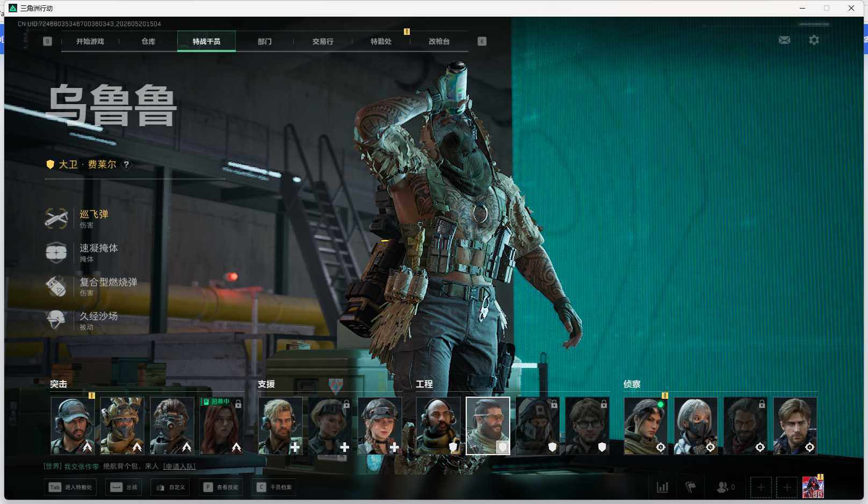Open the 干员档案 button

click(x=274, y=487)
